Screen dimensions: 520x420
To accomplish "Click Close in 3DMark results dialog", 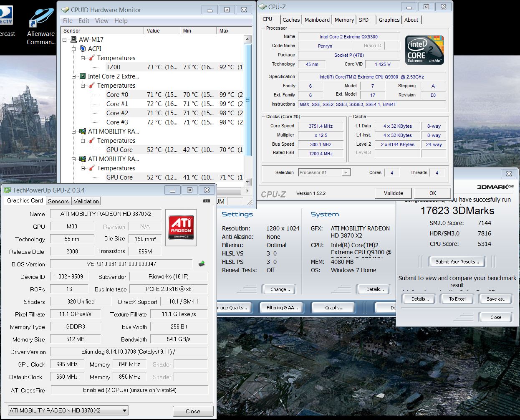I will click(496, 317).
